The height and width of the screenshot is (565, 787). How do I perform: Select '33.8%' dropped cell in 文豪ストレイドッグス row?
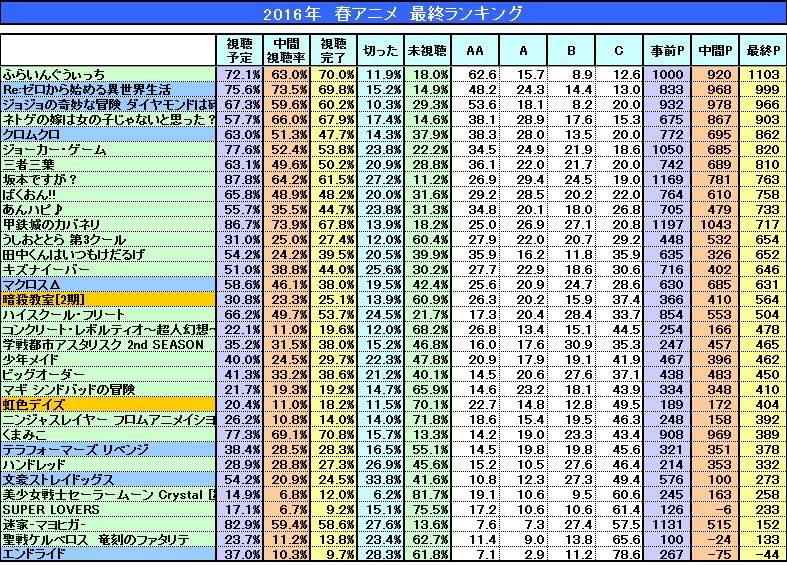(380, 480)
